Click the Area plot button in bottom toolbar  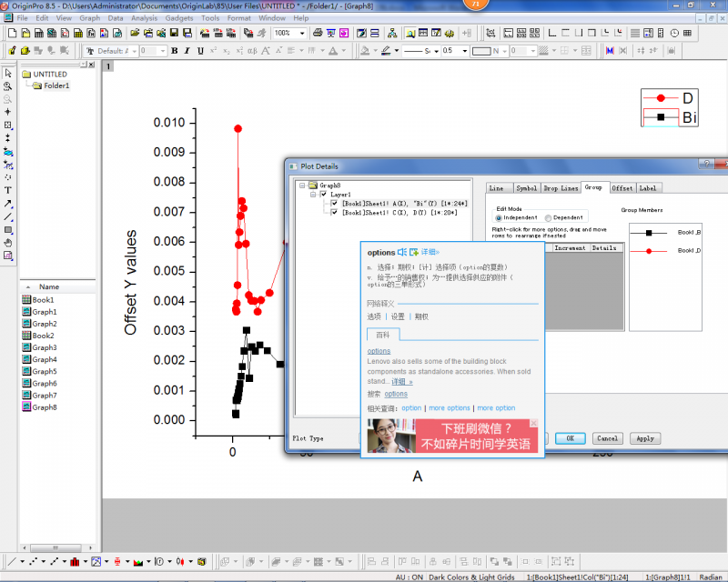click(x=138, y=562)
